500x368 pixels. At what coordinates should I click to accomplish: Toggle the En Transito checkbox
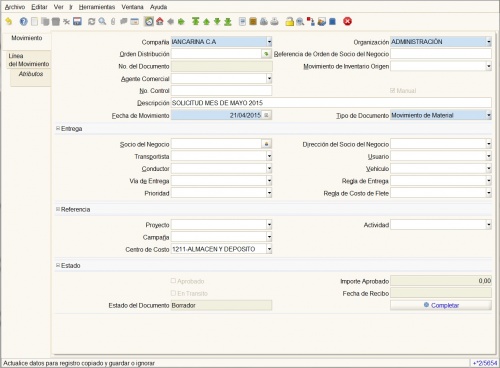click(173, 293)
